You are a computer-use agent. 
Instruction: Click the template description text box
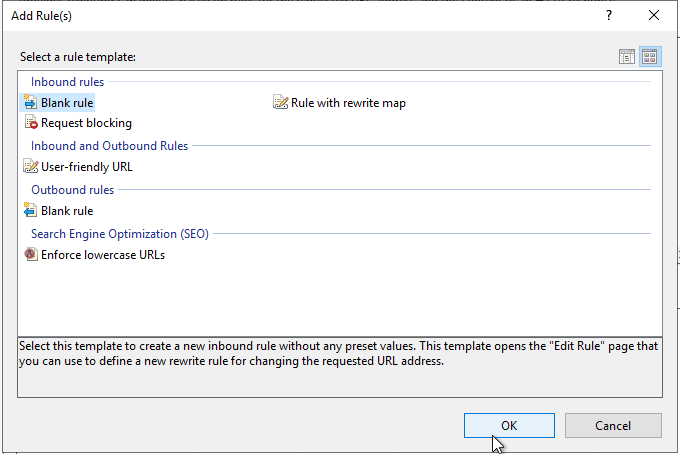point(340,367)
